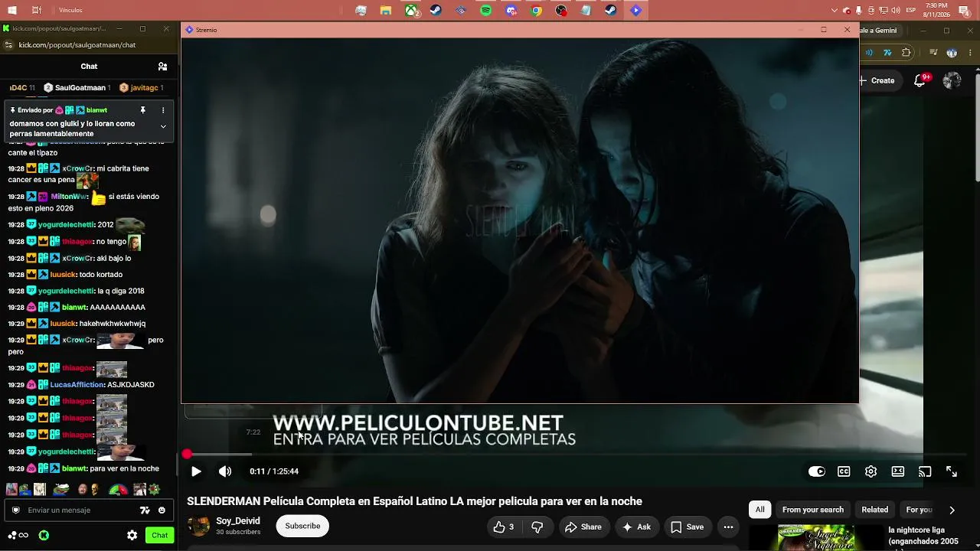Open Spotify from the taskbar
The height and width of the screenshot is (551, 980).
pyautogui.click(x=486, y=11)
